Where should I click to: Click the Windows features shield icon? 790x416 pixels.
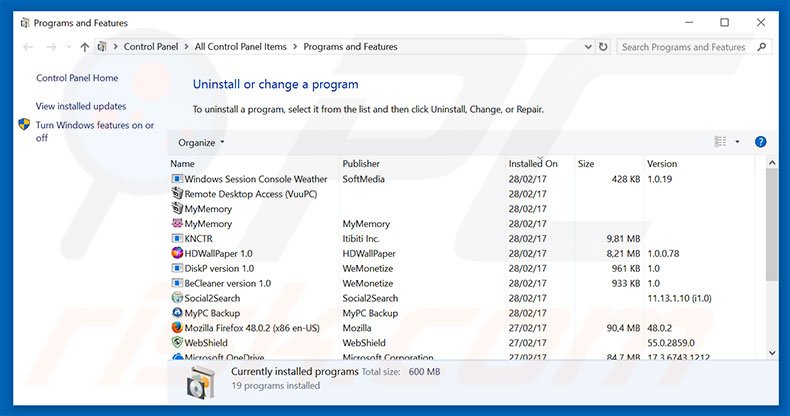click(24, 124)
